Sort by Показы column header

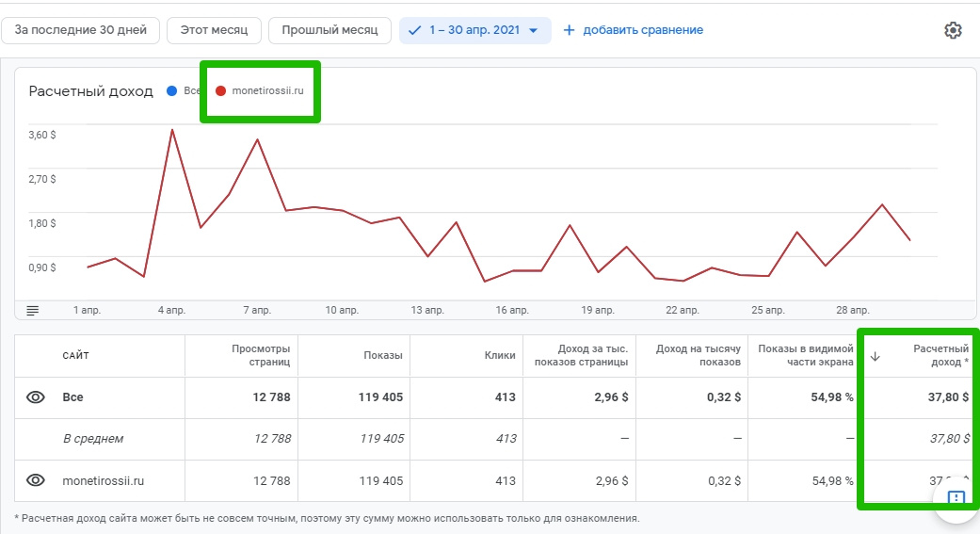[382, 355]
